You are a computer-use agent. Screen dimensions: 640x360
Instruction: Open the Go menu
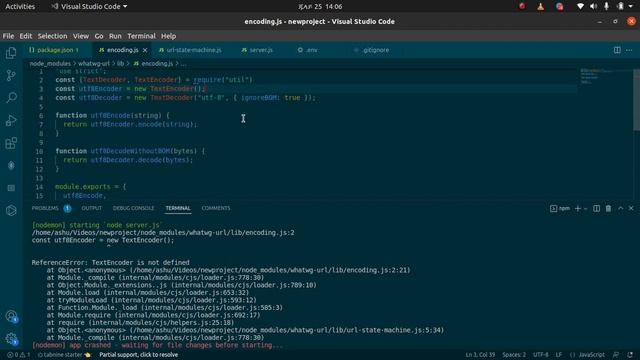coord(99,36)
